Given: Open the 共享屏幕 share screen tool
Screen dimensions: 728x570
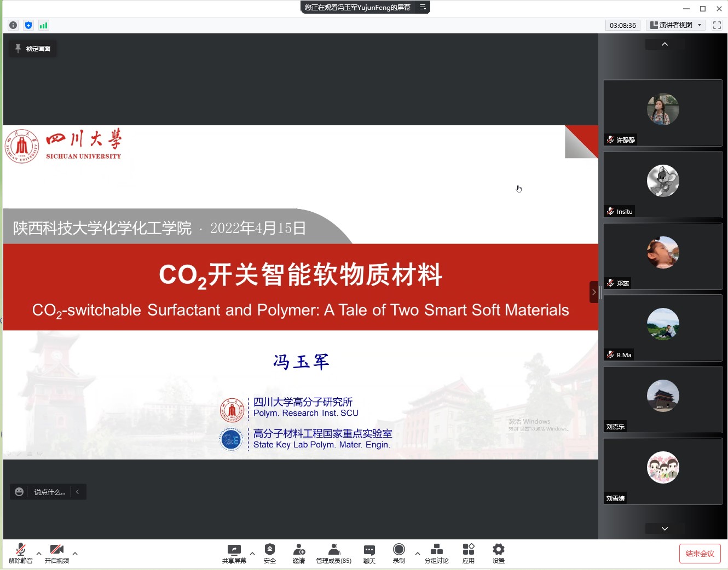Looking at the screenshot, I should click(234, 553).
